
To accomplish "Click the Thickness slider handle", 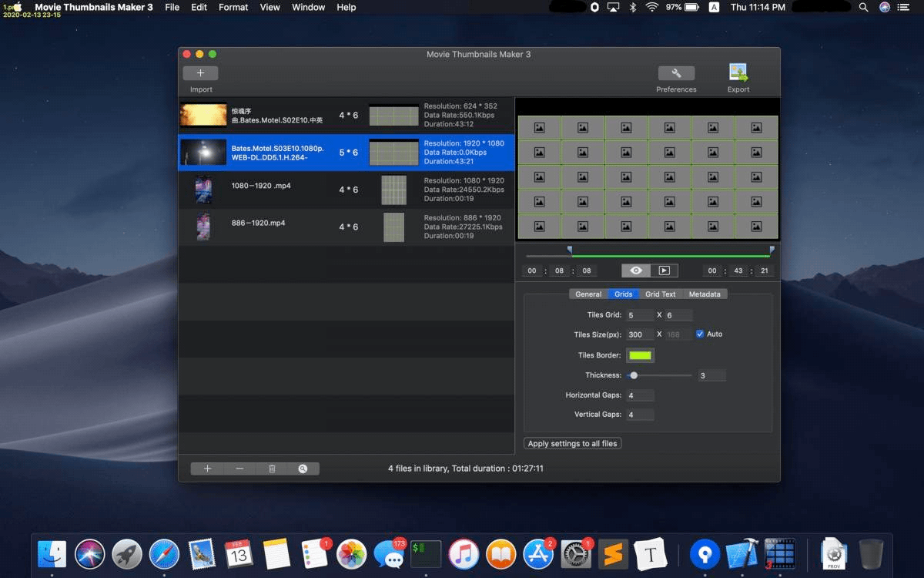I will (x=634, y=375).
